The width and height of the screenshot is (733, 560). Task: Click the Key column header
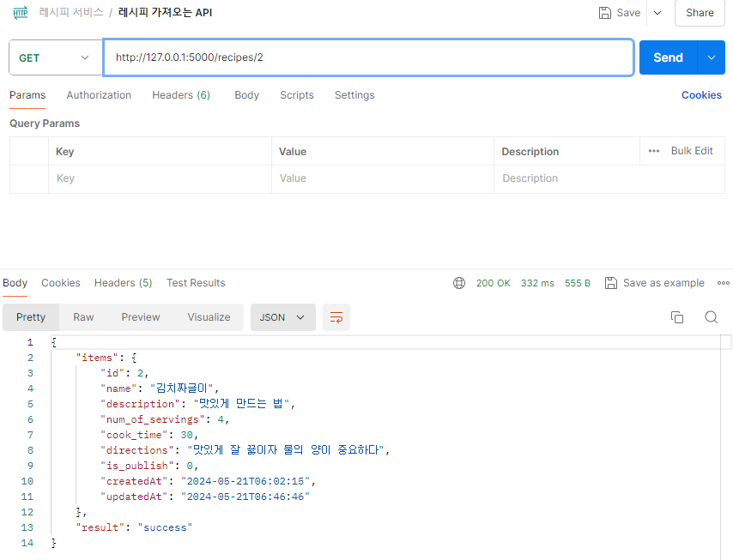click(x=65, y=151)
